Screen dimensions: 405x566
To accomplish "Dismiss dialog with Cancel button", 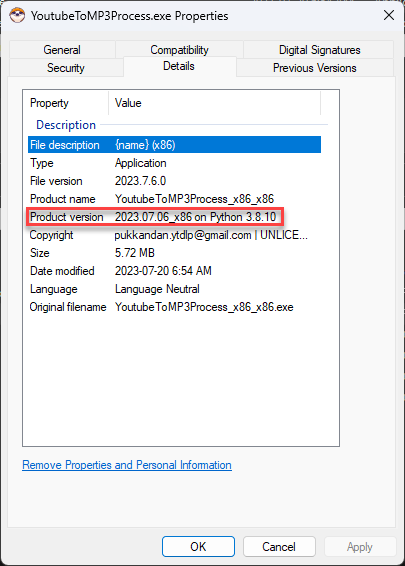I will pos(279,547).
